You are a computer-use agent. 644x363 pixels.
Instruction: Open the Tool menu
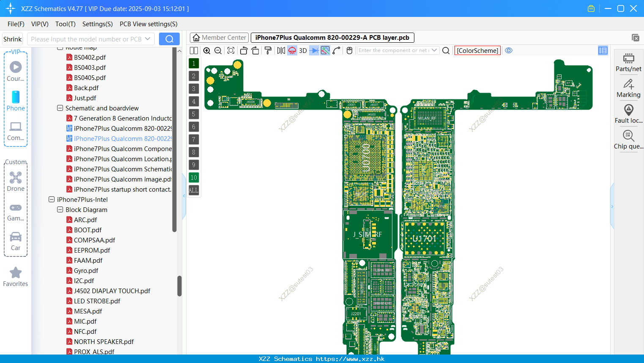[66, 24]
